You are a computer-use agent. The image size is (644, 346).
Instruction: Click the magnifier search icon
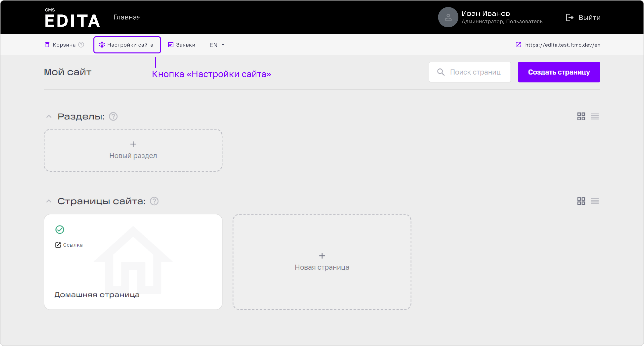click(441, 72)
